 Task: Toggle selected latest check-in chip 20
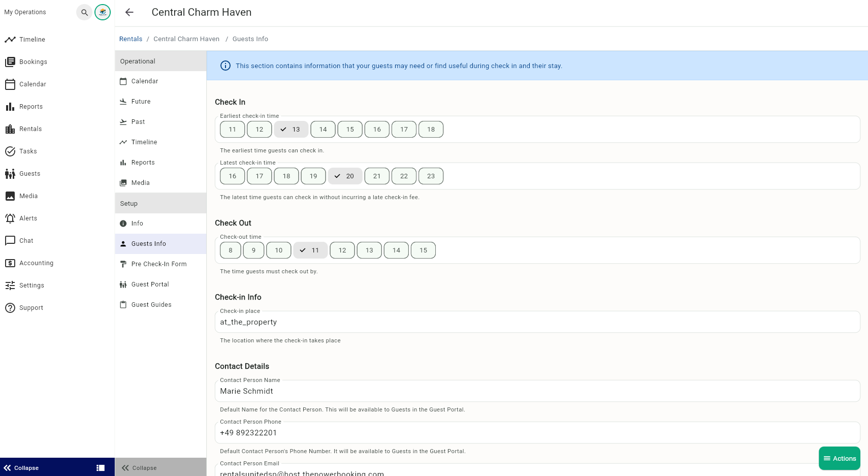point(345,176)
